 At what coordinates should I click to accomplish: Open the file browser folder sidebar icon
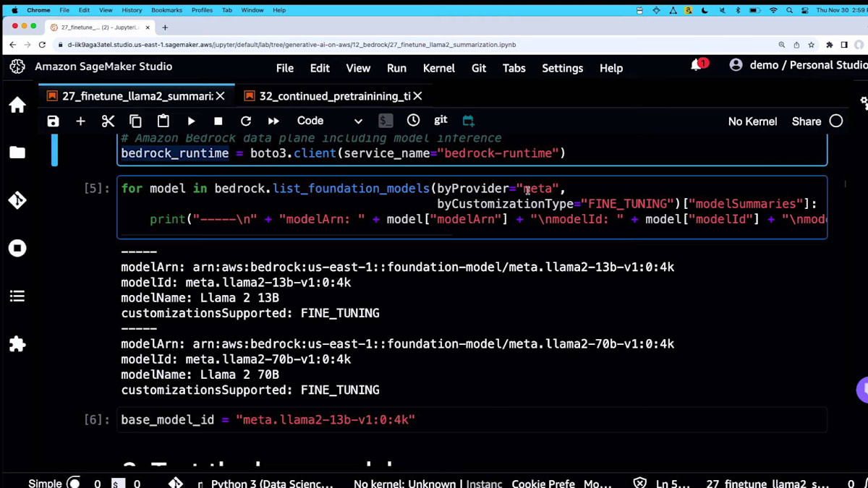coord(17,153)
